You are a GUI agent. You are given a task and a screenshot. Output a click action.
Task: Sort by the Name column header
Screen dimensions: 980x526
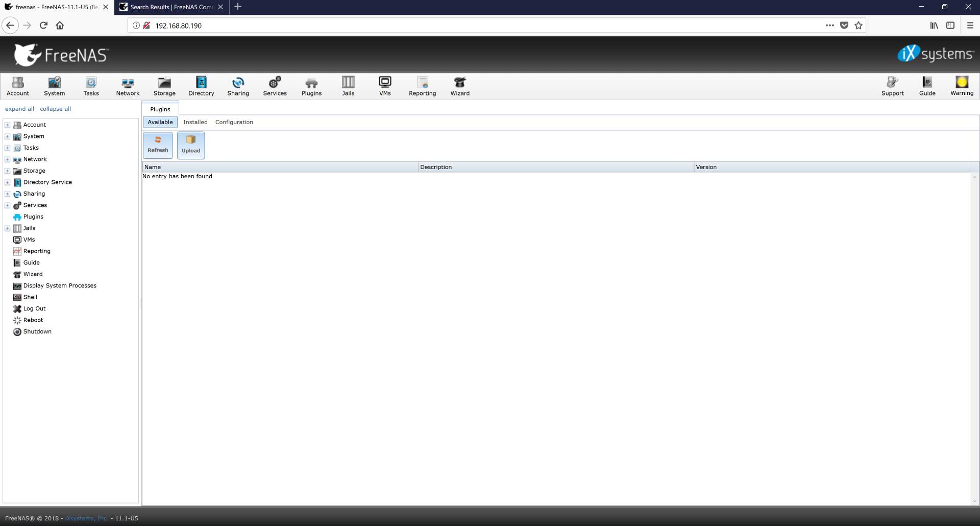[x=280, y=167]
